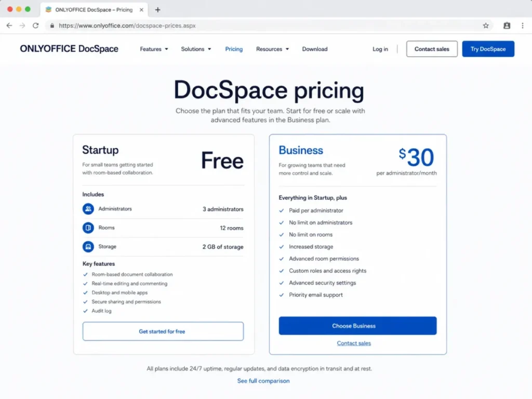
Task: Click the checkmark beside Real-time editing and commenting
Action: (x=85, y=283)
